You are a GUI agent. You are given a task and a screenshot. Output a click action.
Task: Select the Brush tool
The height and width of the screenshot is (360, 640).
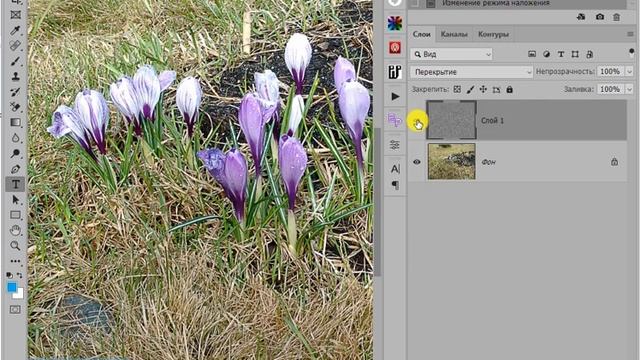[x=16, y=61]
